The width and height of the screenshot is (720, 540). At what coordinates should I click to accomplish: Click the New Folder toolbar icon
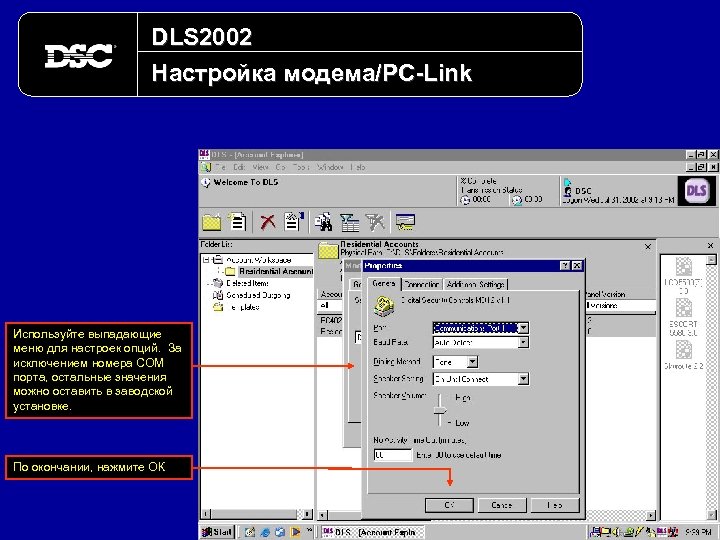[212, 223]
